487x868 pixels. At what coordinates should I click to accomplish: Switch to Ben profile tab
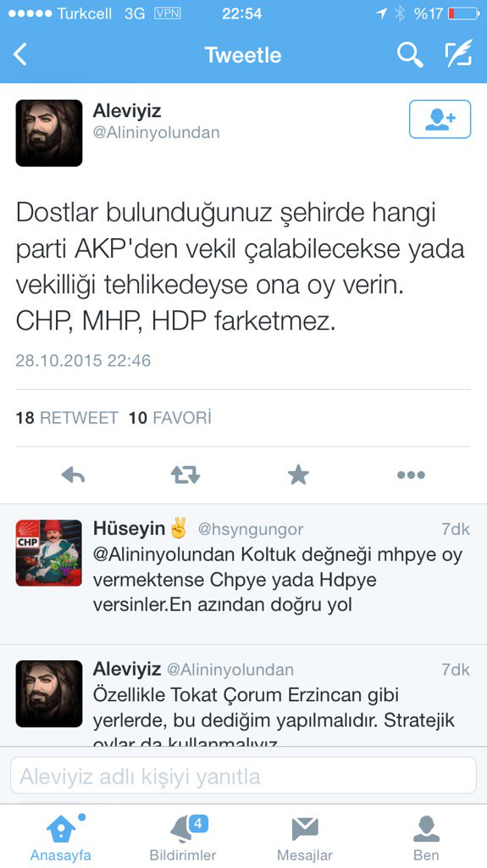point(426,837)
